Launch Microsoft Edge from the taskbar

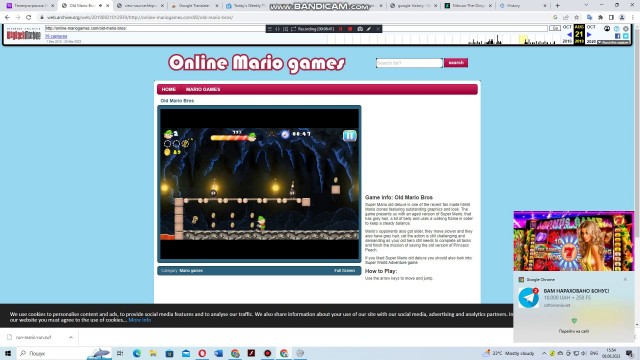point(137,353)
